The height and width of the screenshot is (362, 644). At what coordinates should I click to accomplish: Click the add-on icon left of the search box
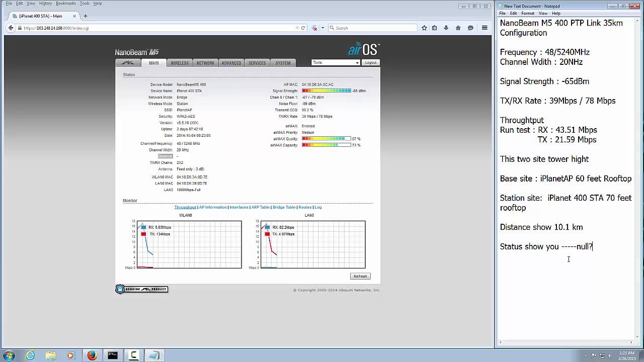tap(315, 28)
